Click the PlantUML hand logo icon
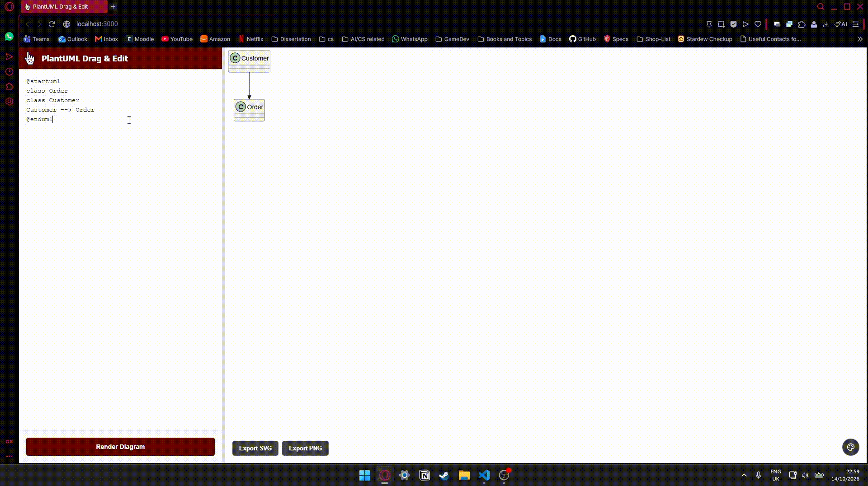868x486 pixels. [x=30, y=58]
